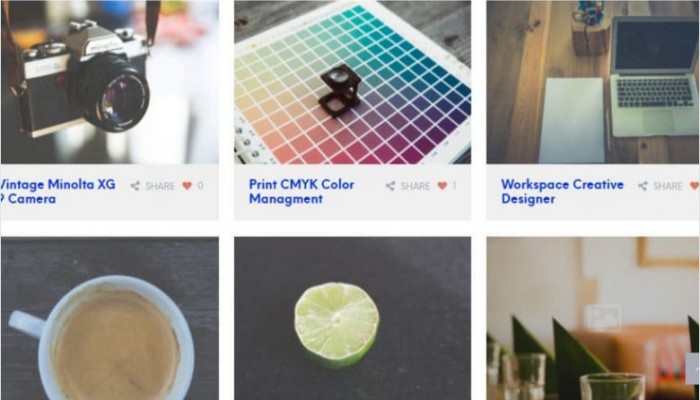
Task: Open Workspace Creative Designer title link
Action: click(562, 192)
